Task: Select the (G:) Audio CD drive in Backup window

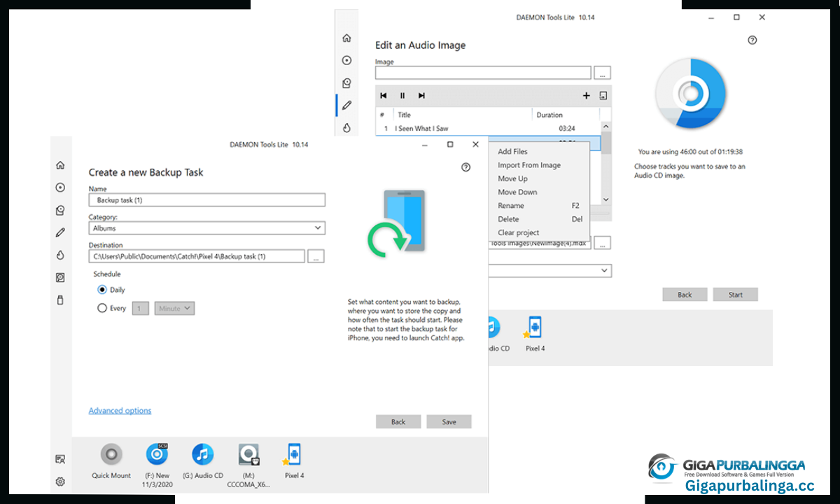Action: tap(202, 455)
